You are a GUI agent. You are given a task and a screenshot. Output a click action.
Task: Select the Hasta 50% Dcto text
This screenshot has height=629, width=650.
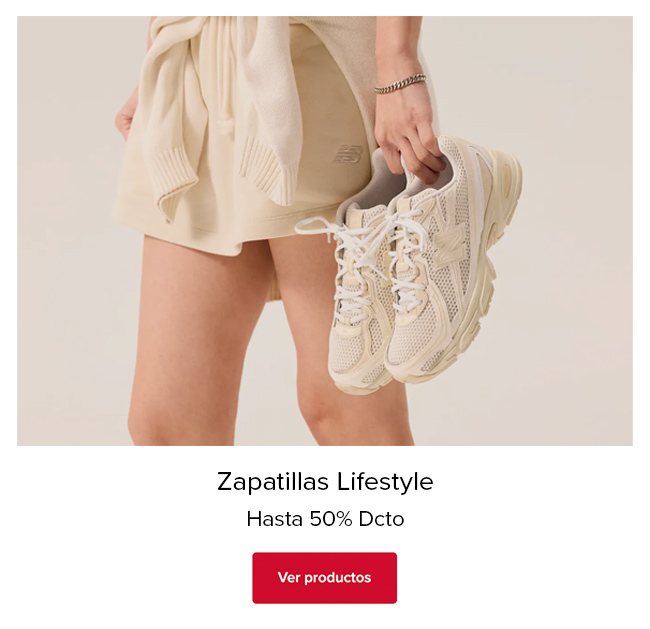[325, 519]
